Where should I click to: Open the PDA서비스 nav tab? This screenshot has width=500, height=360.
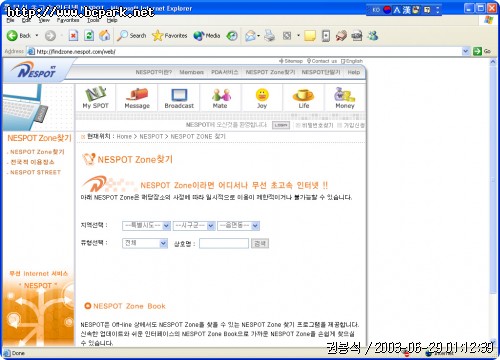pyautogui.click(x=225, y=72)
